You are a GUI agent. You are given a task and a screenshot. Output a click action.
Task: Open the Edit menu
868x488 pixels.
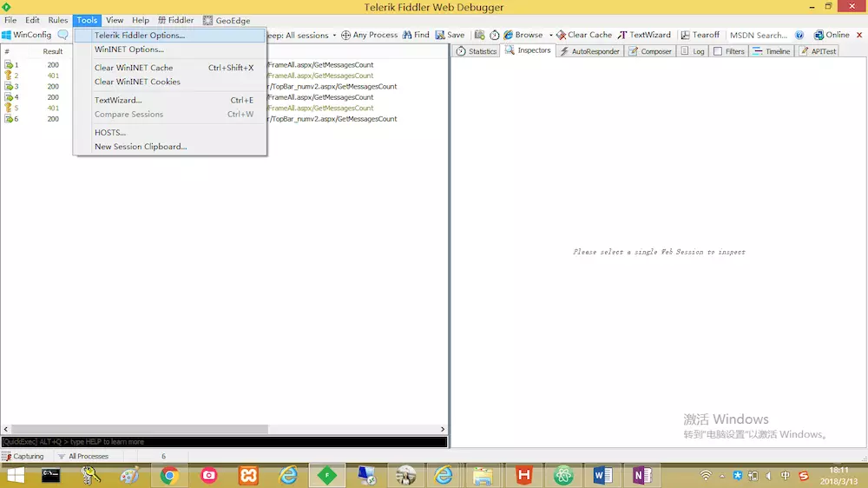(32, 20)
